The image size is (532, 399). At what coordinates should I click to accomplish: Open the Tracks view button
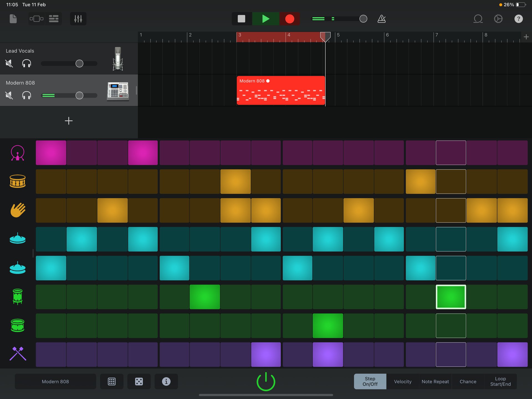point(54,19)
